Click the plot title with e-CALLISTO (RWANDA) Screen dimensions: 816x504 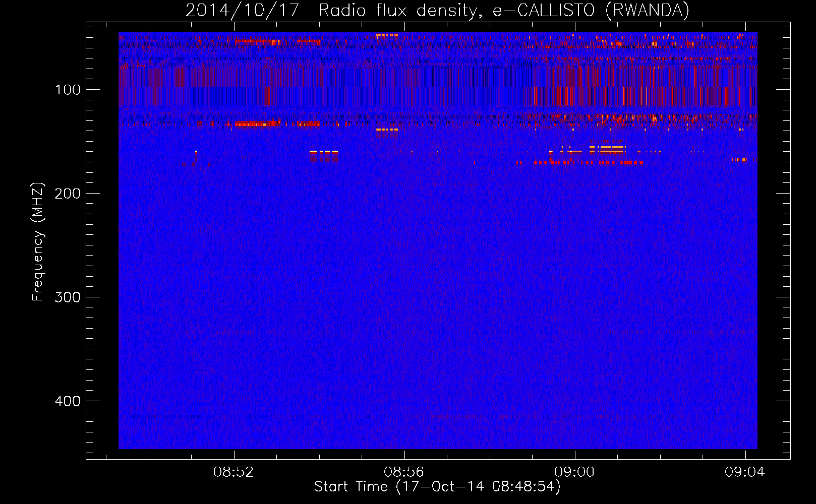437,10
